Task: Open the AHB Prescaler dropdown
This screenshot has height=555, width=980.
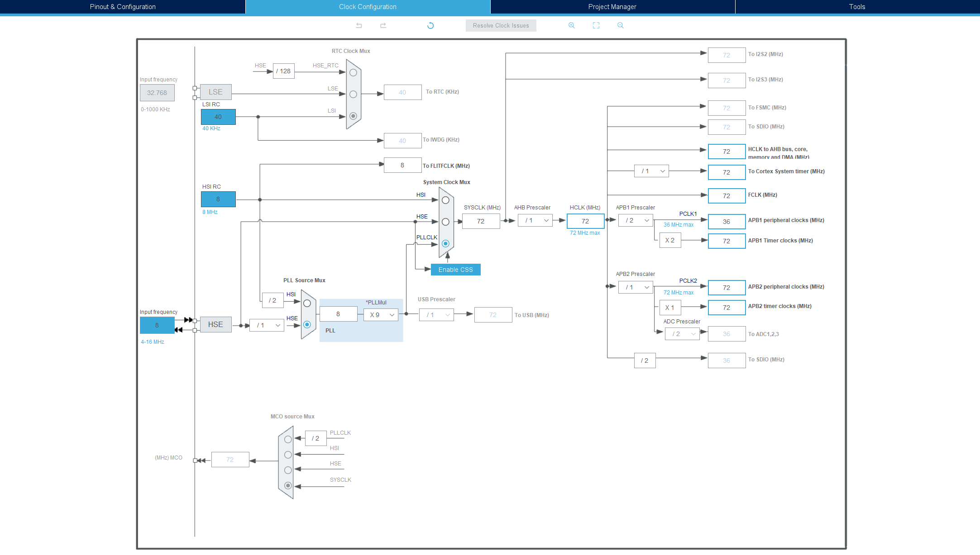Action: point(535,220)
